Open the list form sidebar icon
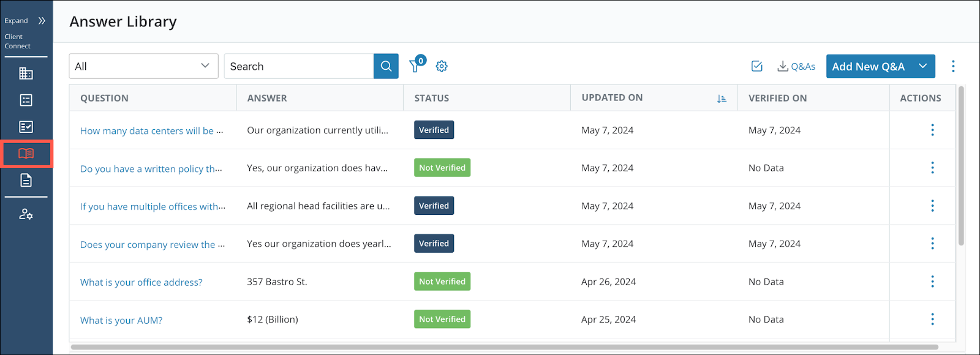980x355 pixels. coord(26,100)
